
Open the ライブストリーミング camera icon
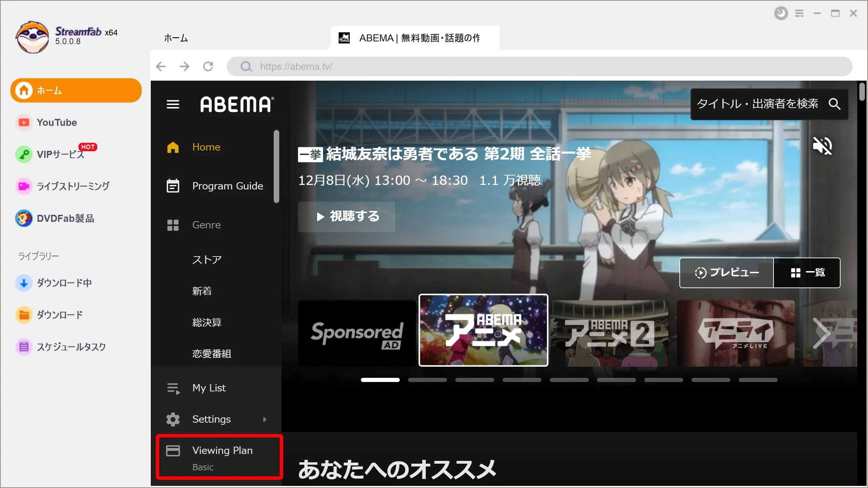(x=24, y=186)
